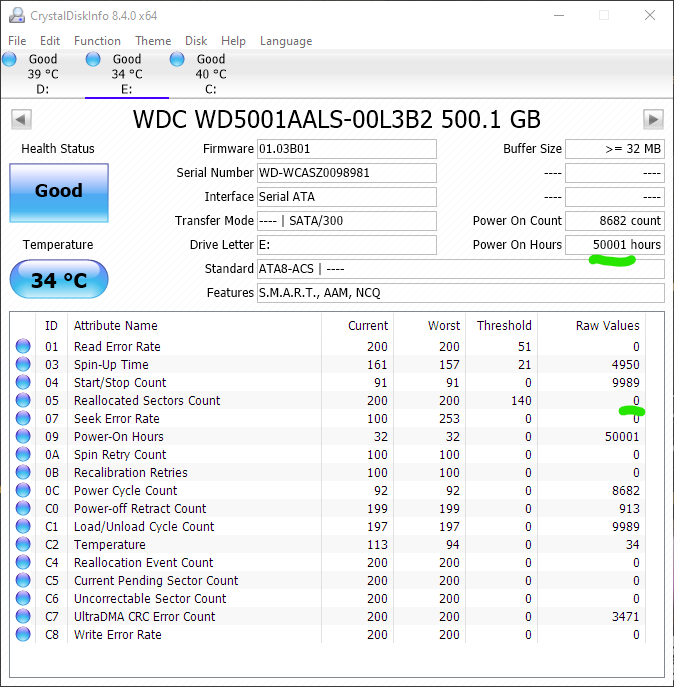Click status orb for Load/Unload Cycle Count
This screenshot has width=674, height=687.
[23, 526]
